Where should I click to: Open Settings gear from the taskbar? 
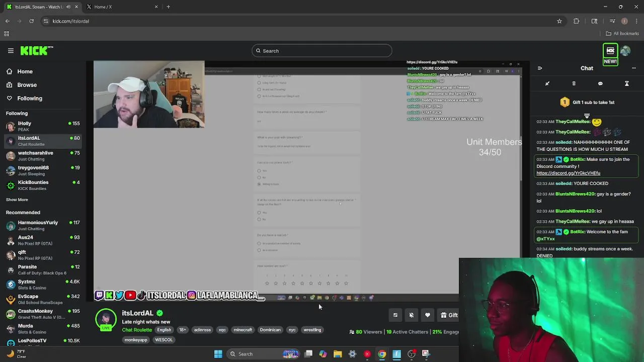coord(352,354)
